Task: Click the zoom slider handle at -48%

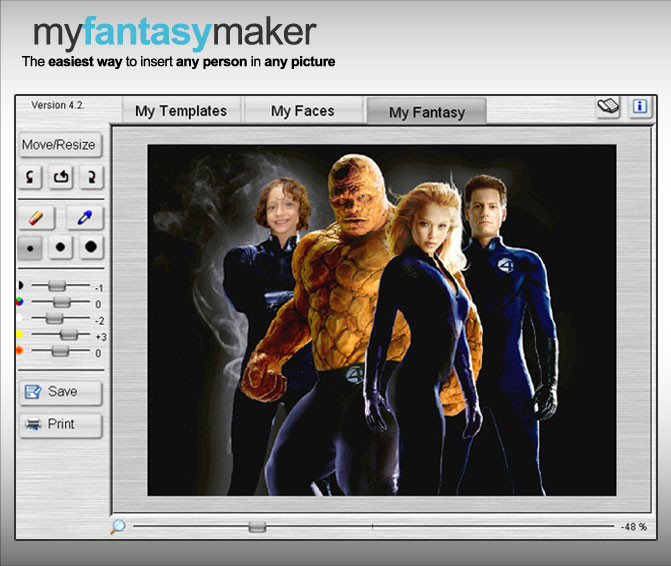Action: (257, 527)
